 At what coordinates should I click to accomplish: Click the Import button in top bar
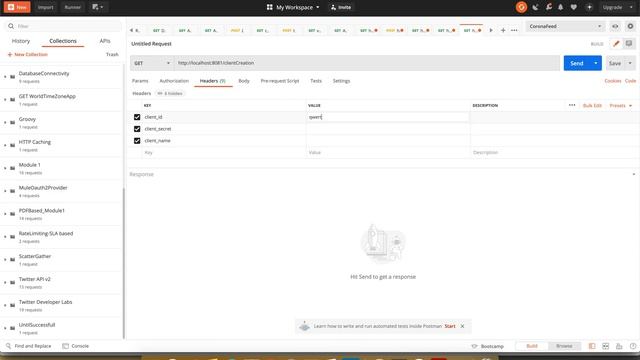(45, 7)
